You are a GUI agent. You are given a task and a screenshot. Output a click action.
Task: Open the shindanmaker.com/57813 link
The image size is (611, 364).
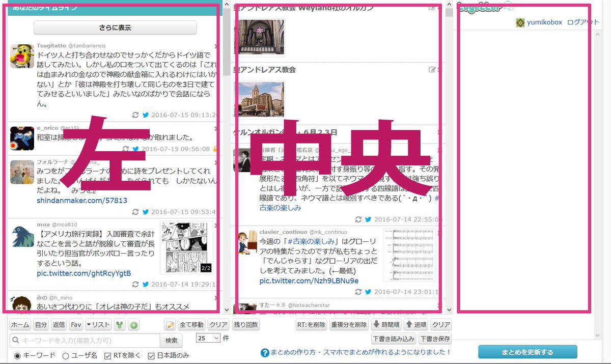coord(82,201)
